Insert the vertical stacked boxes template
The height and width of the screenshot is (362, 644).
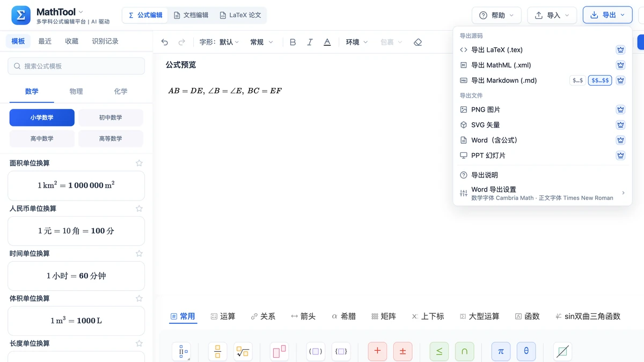pyautogui.click(x=181, y=352)
